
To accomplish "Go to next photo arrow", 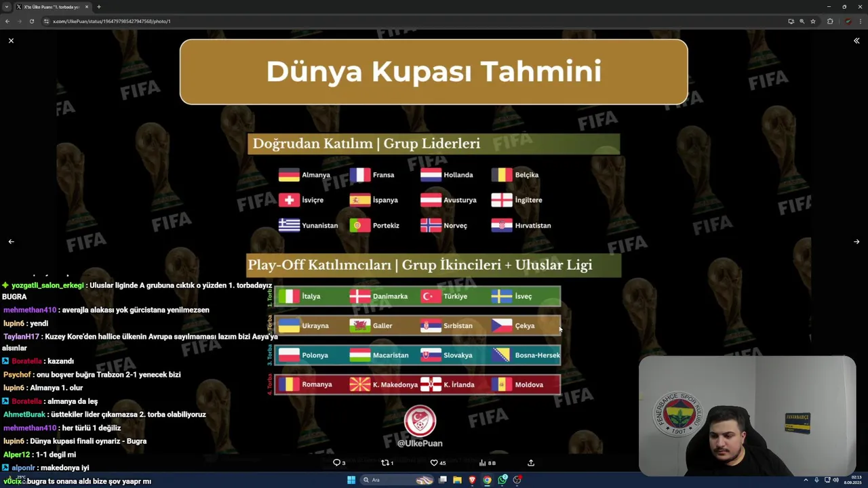I will pyautogui.click(x=856, y=241).
